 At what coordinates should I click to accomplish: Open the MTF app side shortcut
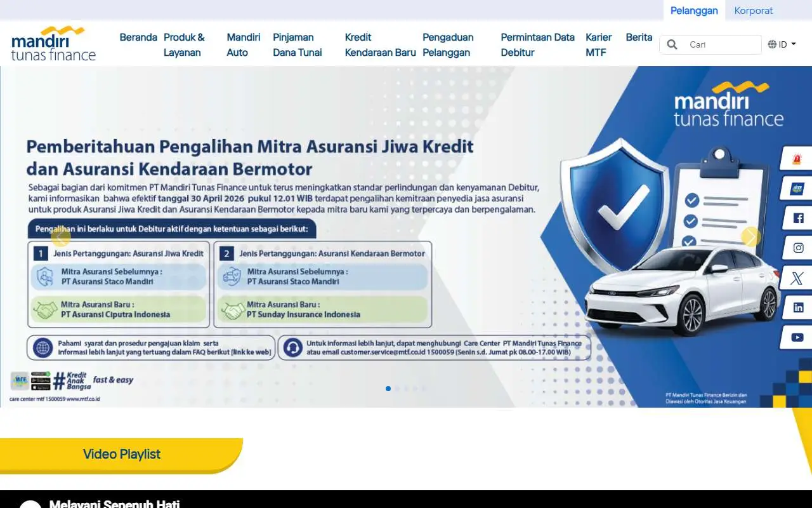click(797, 189)
